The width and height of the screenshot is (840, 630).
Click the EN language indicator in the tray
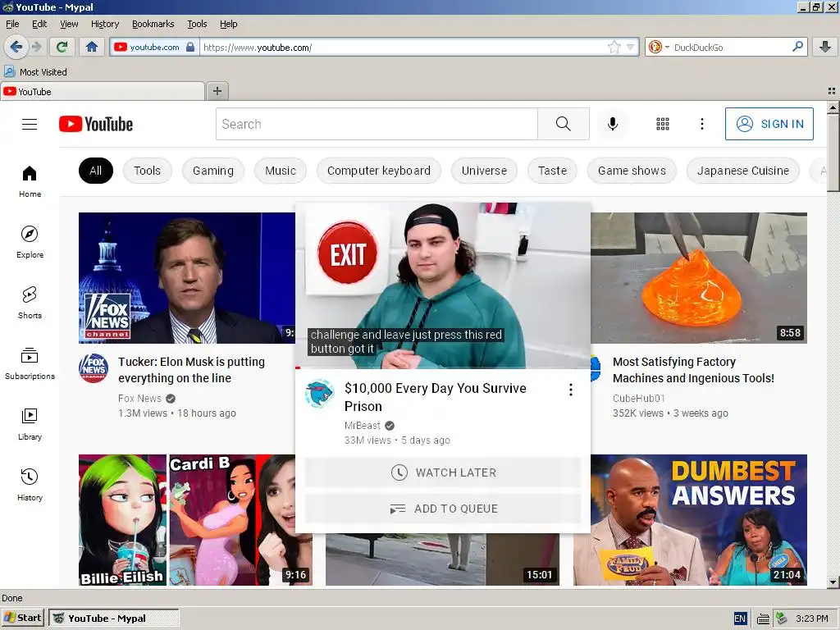[x=740, y=619]
